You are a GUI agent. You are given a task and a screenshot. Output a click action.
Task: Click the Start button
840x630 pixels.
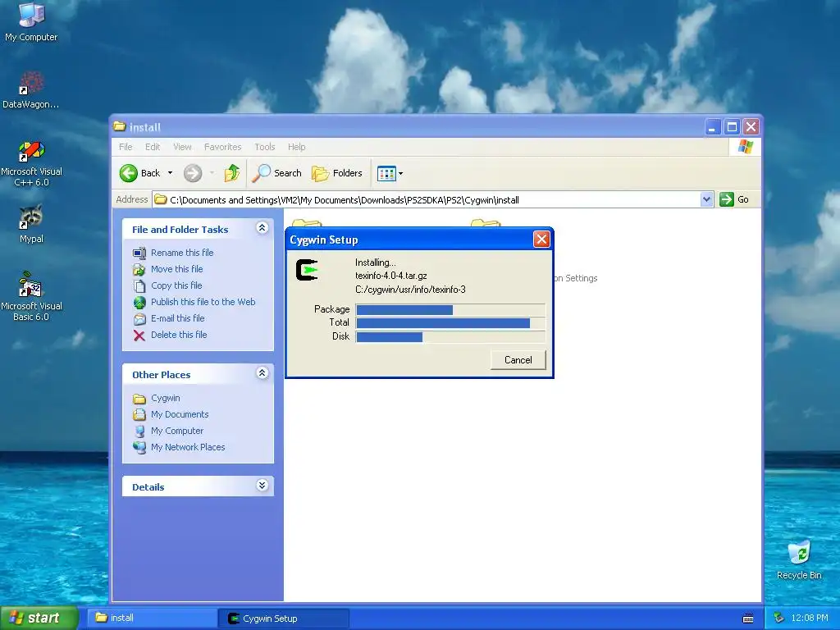[39, 619]
